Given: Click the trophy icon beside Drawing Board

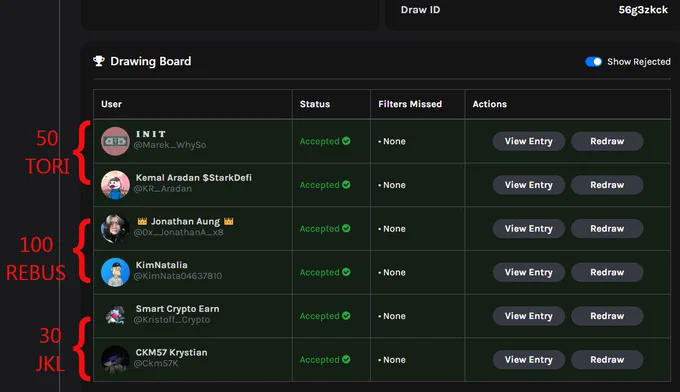Looking at the screenshot, I should coord(99,61).
